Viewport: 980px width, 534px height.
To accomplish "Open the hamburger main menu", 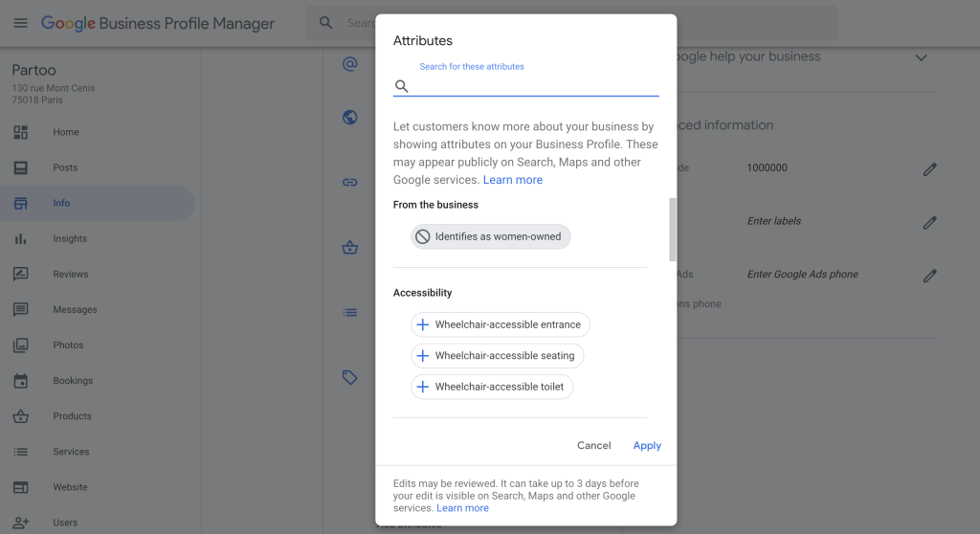I will [x=21, y=23].
